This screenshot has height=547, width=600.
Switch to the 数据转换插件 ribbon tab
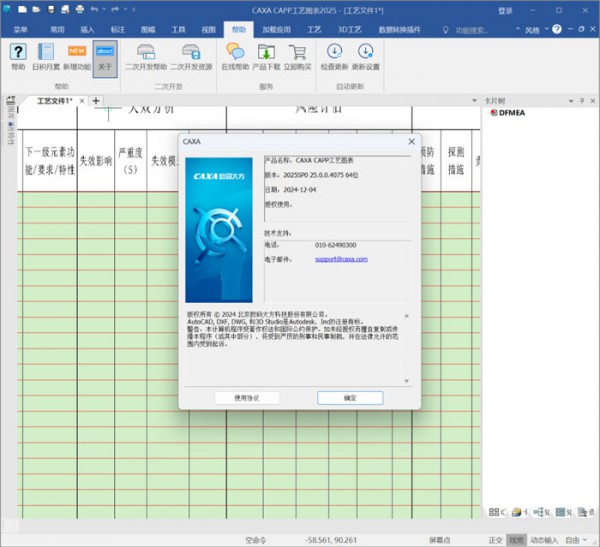pyautogui.click(x=399, y=29)
